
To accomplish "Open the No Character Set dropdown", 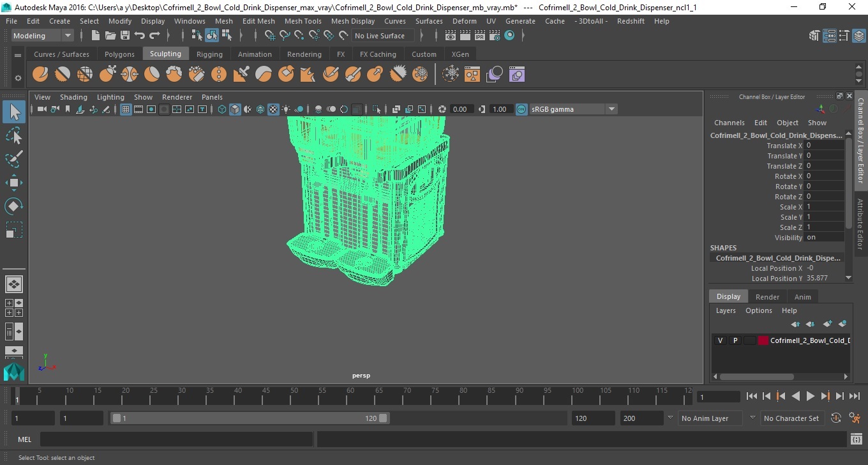I will coord(791,418).
